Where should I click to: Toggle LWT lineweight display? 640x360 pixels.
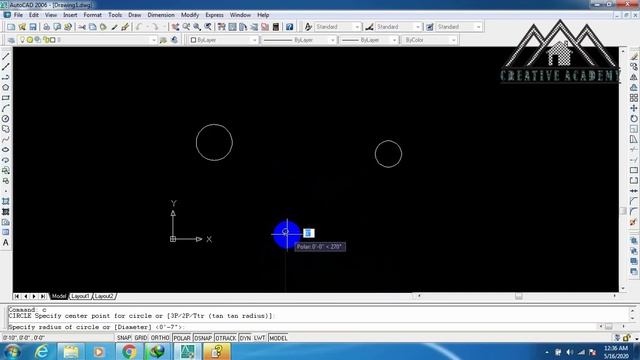[x=260, y=338]
